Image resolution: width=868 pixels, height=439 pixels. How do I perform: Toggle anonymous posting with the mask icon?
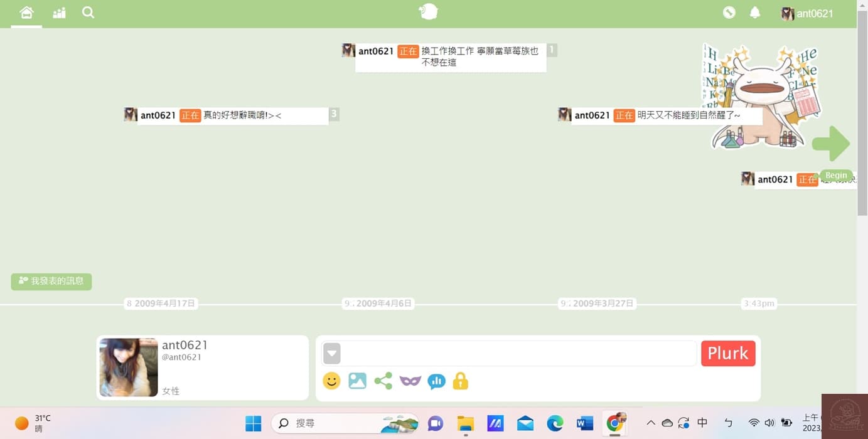(x=410, y=381)
